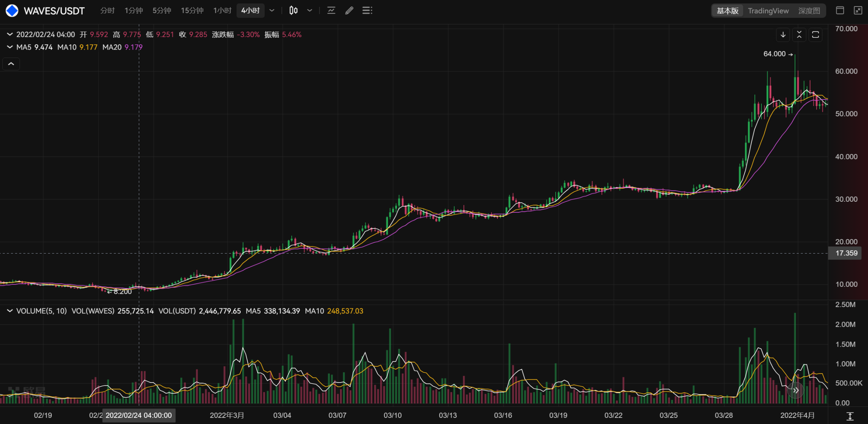This screenshot has height=424, width=868.
Task: Click the collapse chart vertically icon
Action: tap(799, 35)
